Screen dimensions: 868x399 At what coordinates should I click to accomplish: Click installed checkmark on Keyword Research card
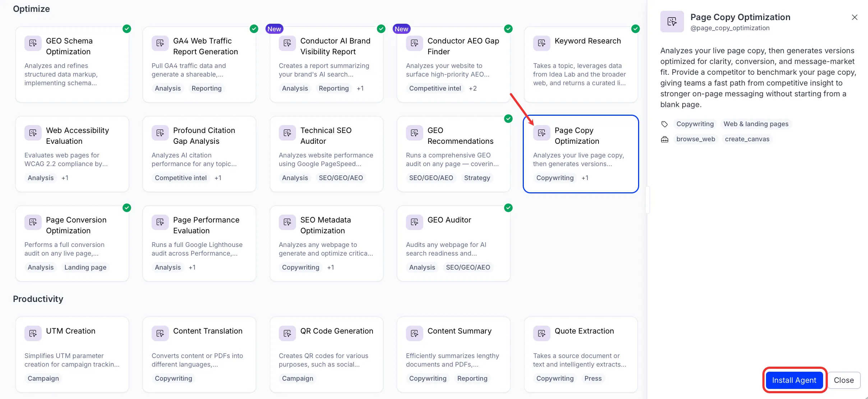coord(636,29)
